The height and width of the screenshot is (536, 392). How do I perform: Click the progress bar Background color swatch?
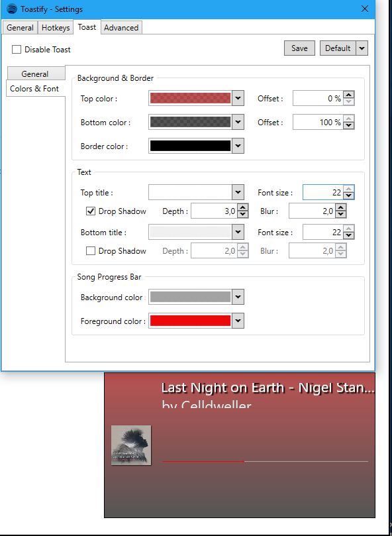[190, 297]
